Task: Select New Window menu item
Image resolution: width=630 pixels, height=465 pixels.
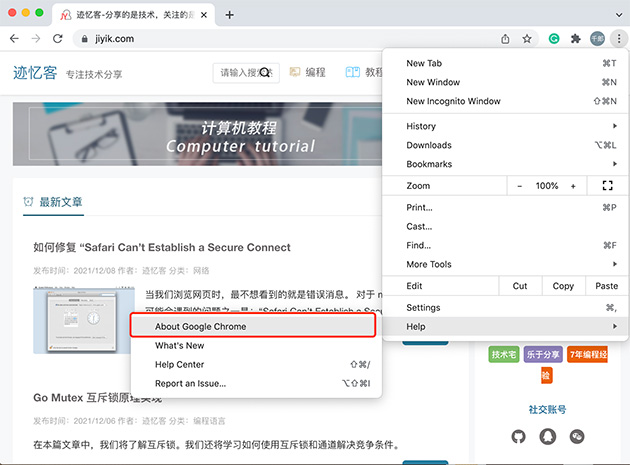Action: tap(505, 82)
